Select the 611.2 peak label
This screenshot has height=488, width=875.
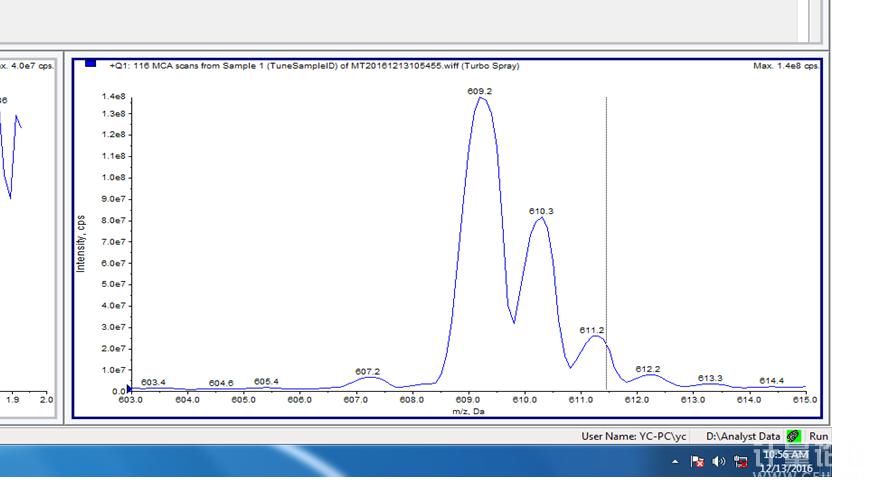(x=592, y=330)
